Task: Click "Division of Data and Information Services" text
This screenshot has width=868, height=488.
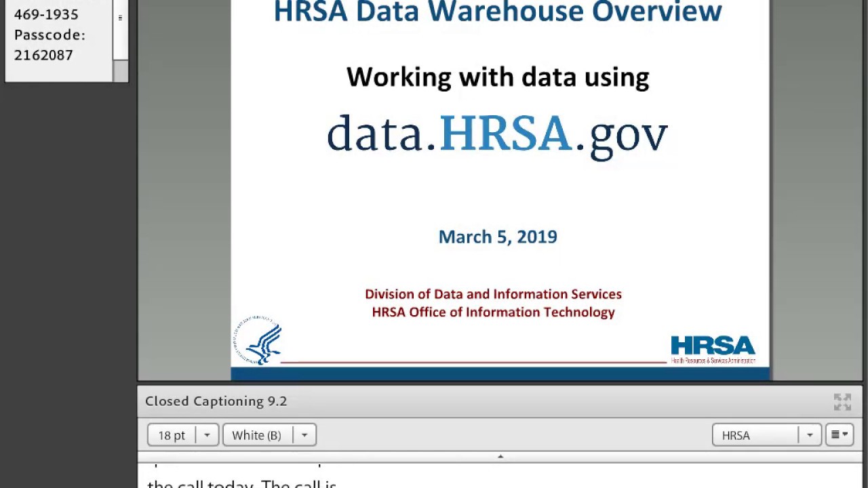Action: click(493, 294)
